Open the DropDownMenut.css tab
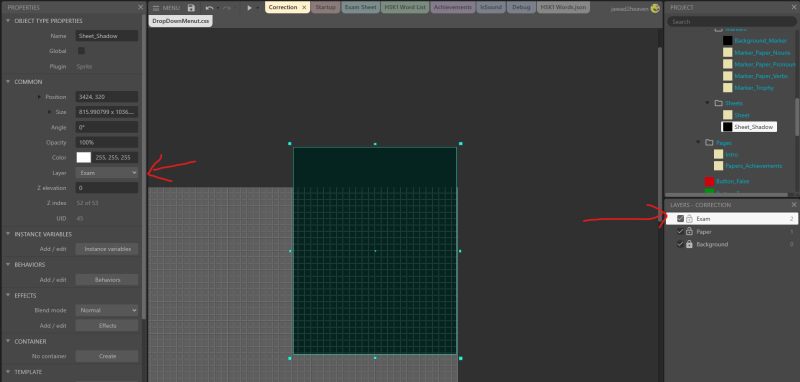Image resolution: width=800 pixels, height=382 pixels. tap(181, 21)
